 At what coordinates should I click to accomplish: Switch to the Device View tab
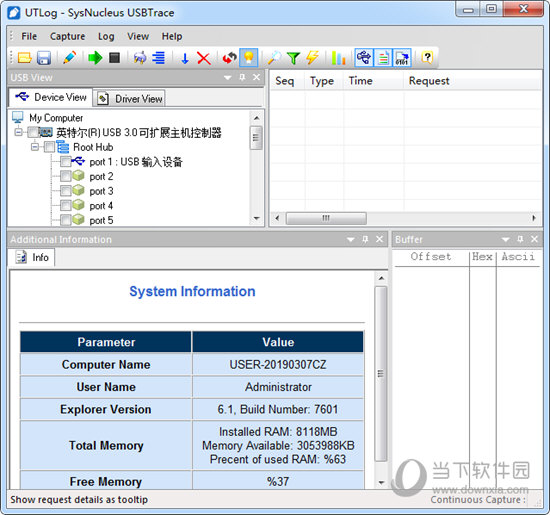point(51,97)
